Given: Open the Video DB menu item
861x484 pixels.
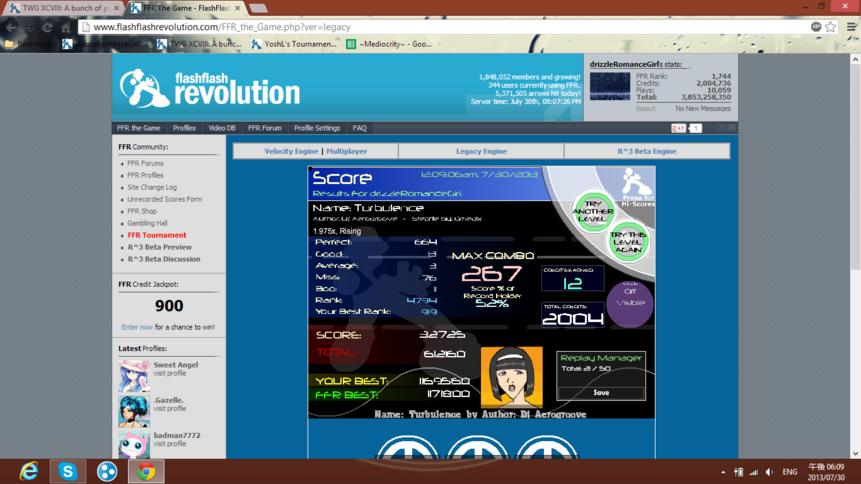Looking at the screenshot, I should pyautogui.click(x=222, y=128).
